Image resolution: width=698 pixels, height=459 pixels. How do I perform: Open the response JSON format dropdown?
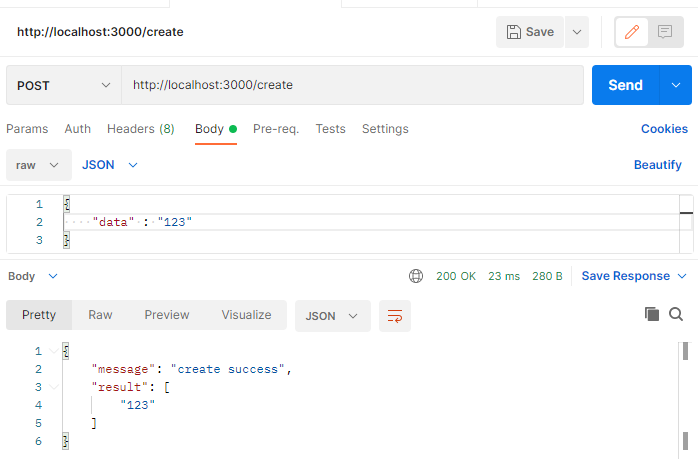333,316
